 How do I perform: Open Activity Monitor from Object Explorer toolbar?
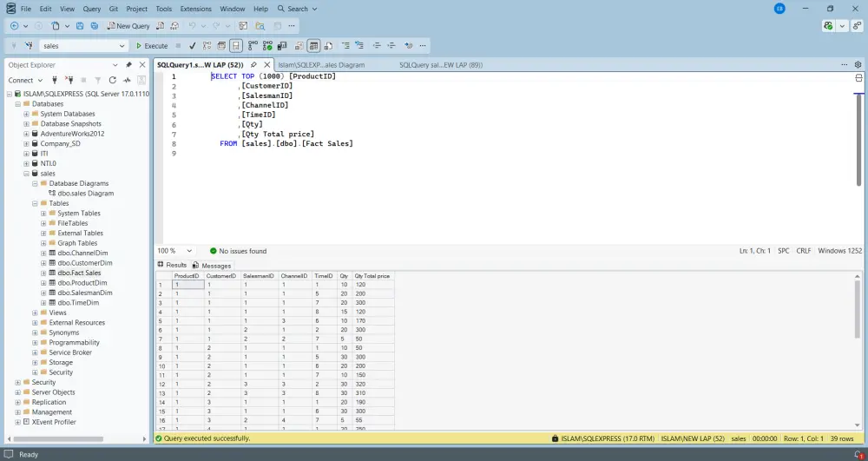(x=127, y=80)
